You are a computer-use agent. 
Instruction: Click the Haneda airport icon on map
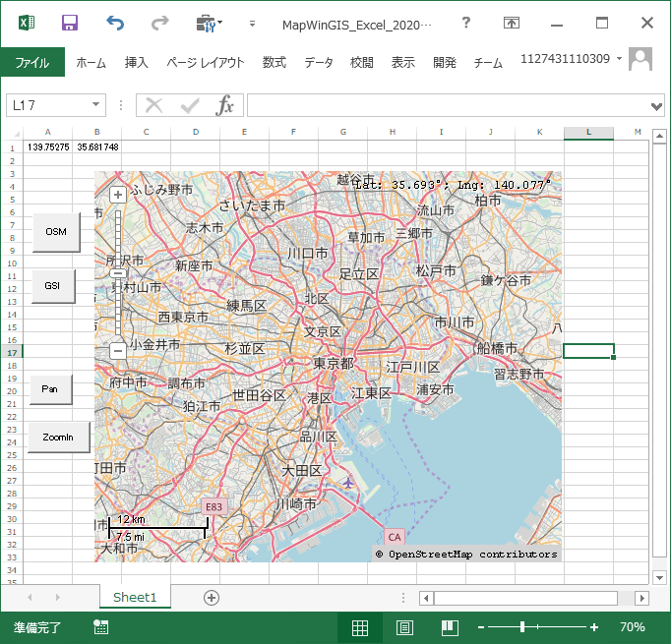tap(348, 483)
